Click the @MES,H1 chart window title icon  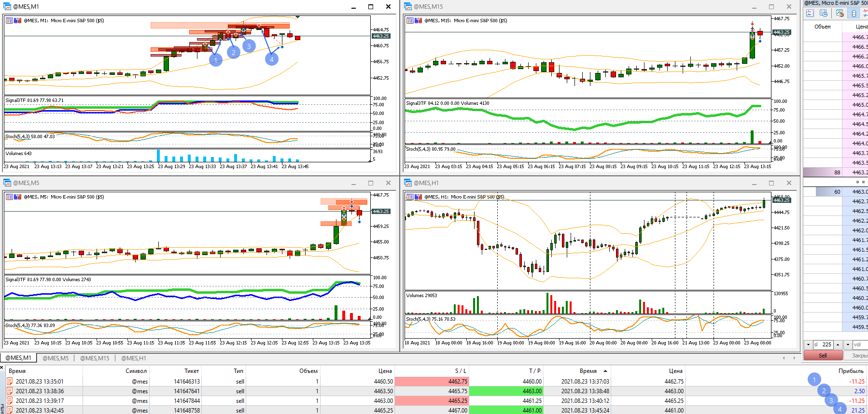408,183
